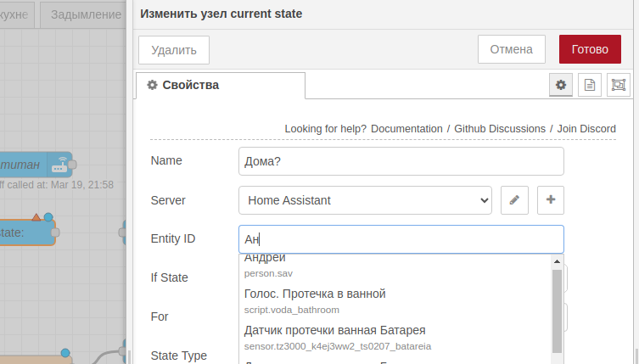This screenshot has width=639, height=364.
Task: Open node description document icon
Action: (589, 85)
